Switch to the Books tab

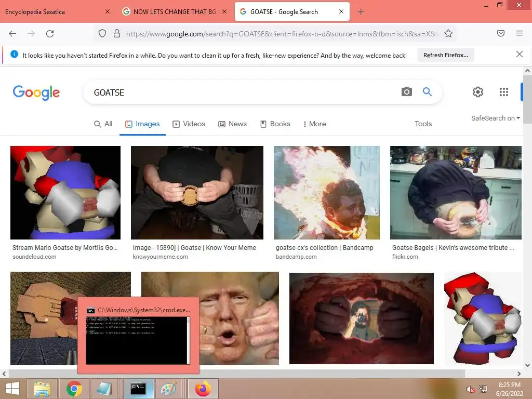[275, 124]
